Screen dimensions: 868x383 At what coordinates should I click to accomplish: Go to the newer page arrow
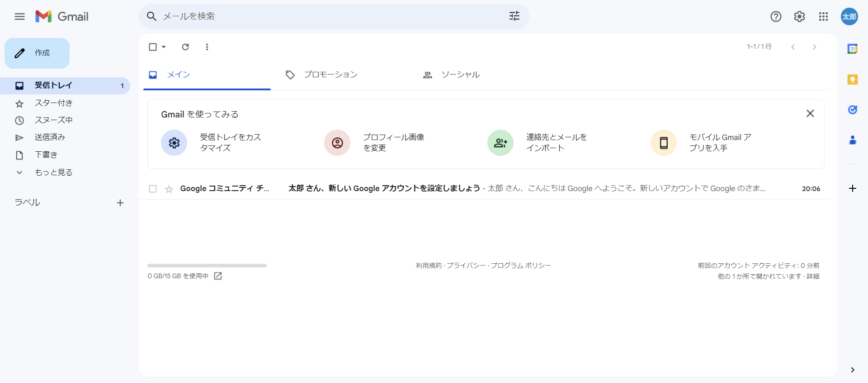coord(793,47)
